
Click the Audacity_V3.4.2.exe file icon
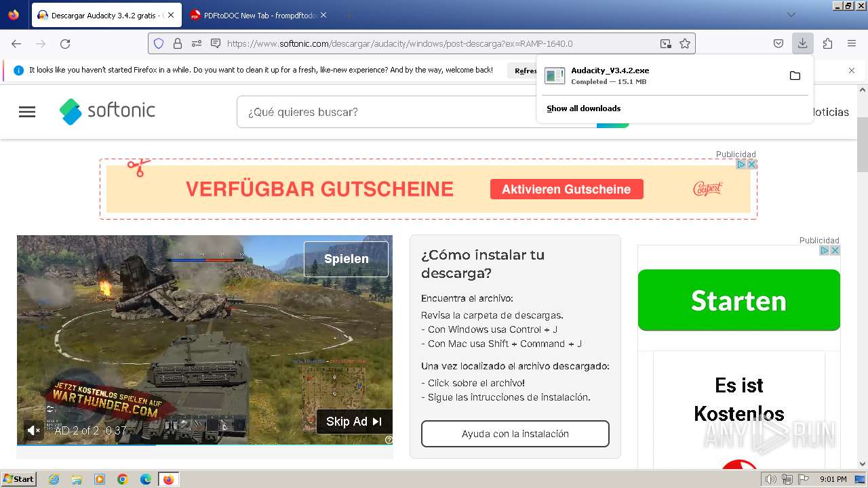(555, 75)
